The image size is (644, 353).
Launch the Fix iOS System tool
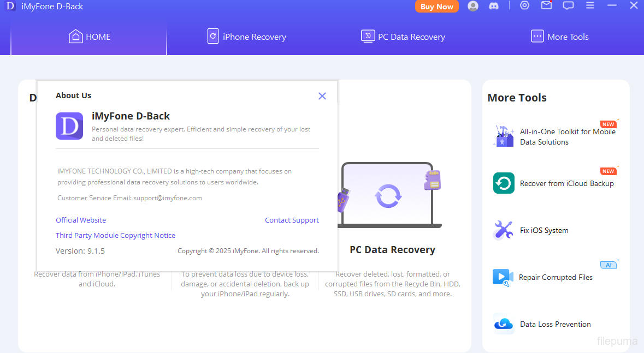coord(543,231)
